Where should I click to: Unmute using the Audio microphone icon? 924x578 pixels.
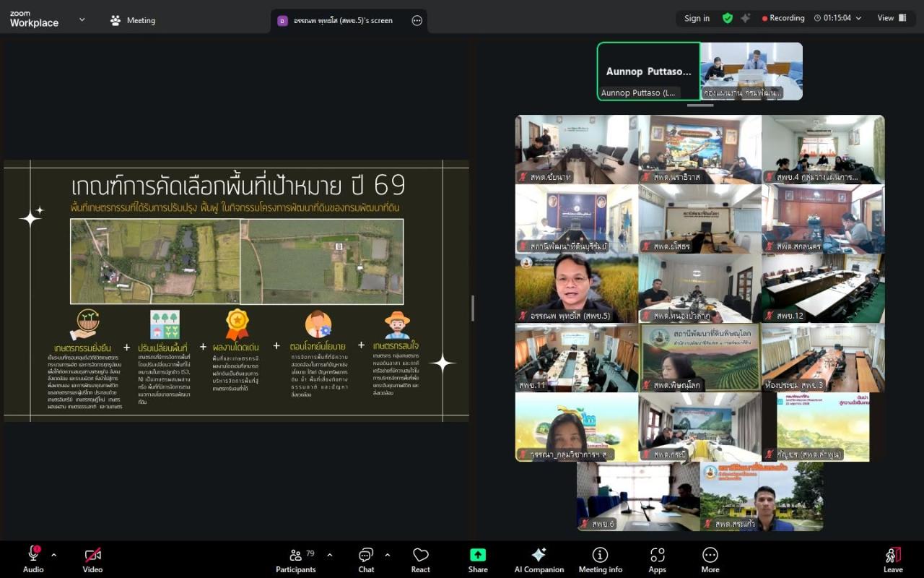click(x=33, y=555)
